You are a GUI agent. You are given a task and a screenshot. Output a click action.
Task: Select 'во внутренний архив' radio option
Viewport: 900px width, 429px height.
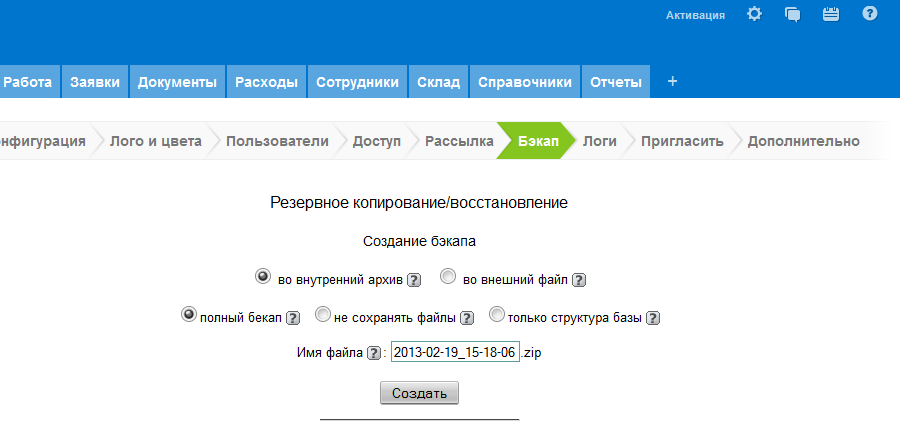point(263,276)
